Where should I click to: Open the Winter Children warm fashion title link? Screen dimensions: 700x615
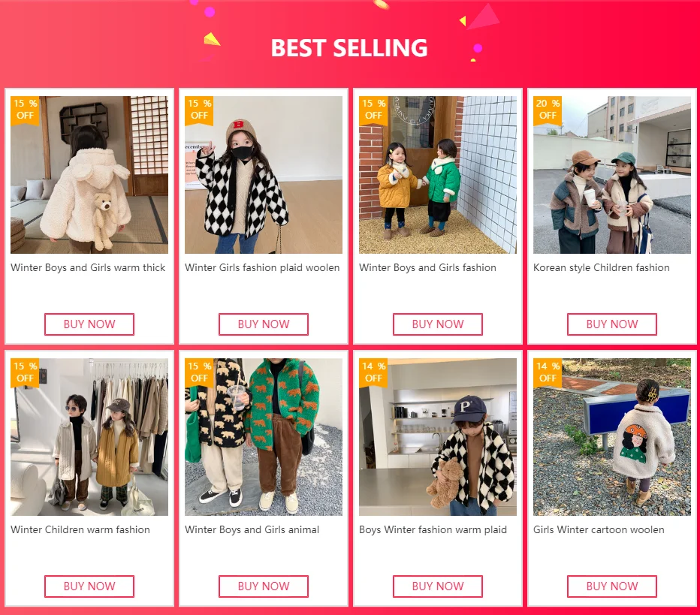click(x=80, y=529)
